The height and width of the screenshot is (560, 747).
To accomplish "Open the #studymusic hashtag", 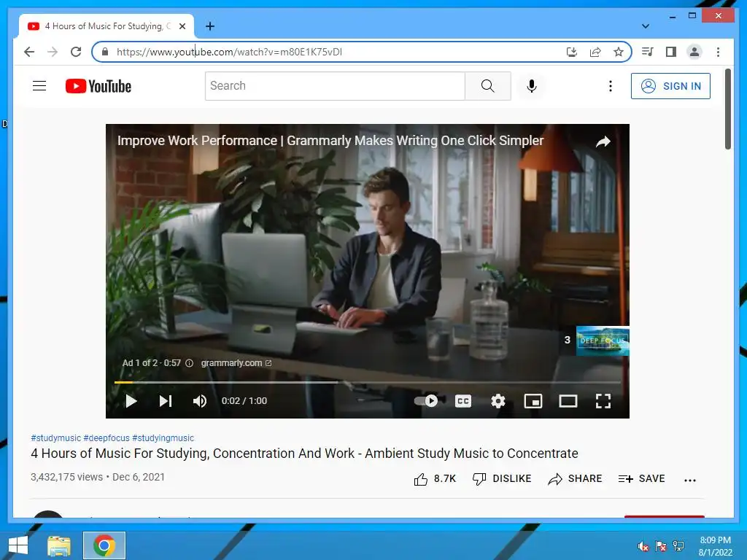I will [55, 438].
